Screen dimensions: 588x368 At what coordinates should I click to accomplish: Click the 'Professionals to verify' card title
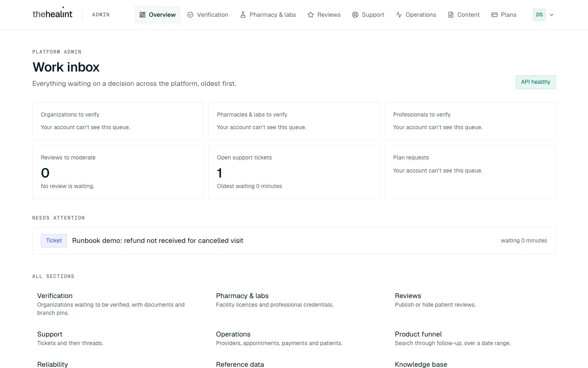click(422, 114)
